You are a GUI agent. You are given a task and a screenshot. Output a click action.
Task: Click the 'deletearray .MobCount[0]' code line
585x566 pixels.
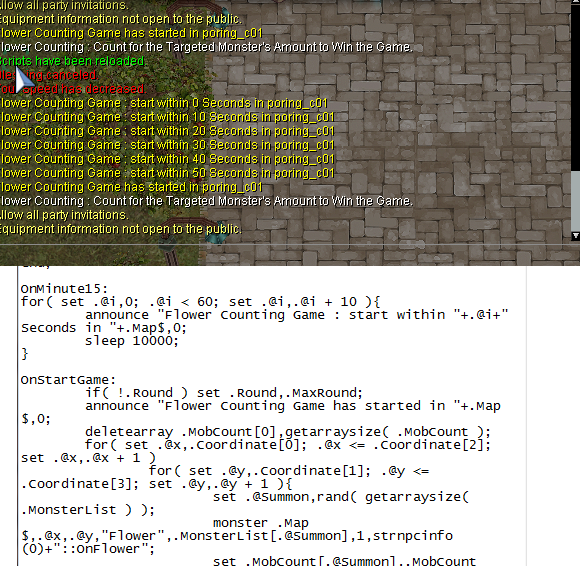288,432
